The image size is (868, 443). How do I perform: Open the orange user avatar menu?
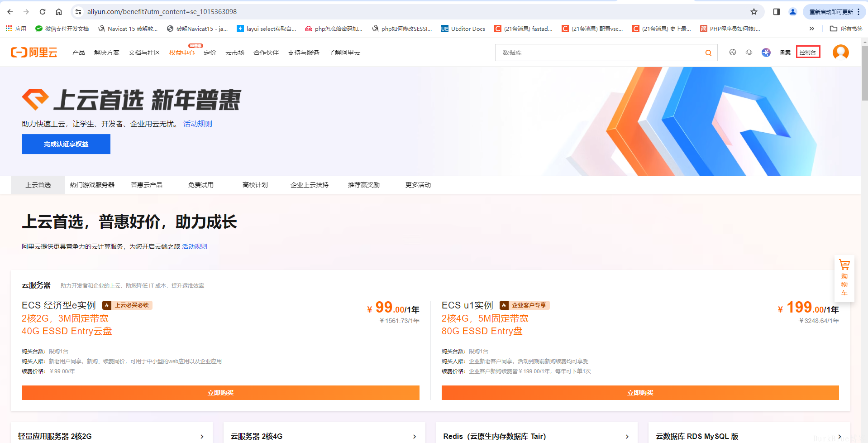pyautogui.click(x=841, y=53)
